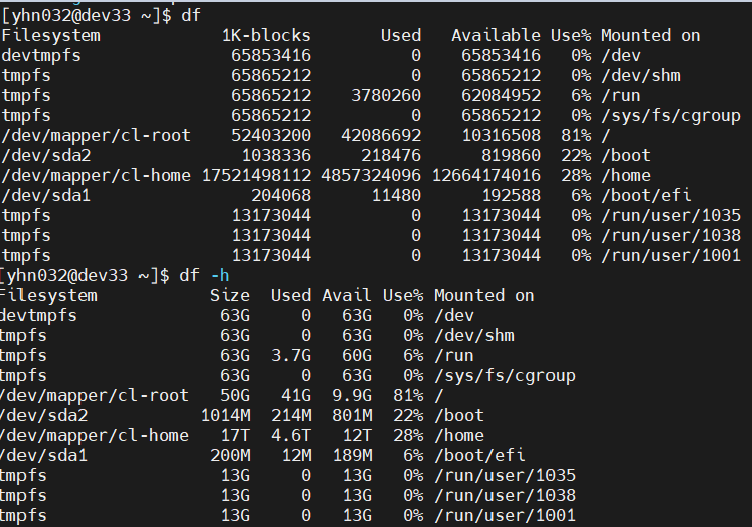The width and height of the screenshot is (752, 527).
Task: Select the used value 4857324096
Action: click(x=371, y=176)
